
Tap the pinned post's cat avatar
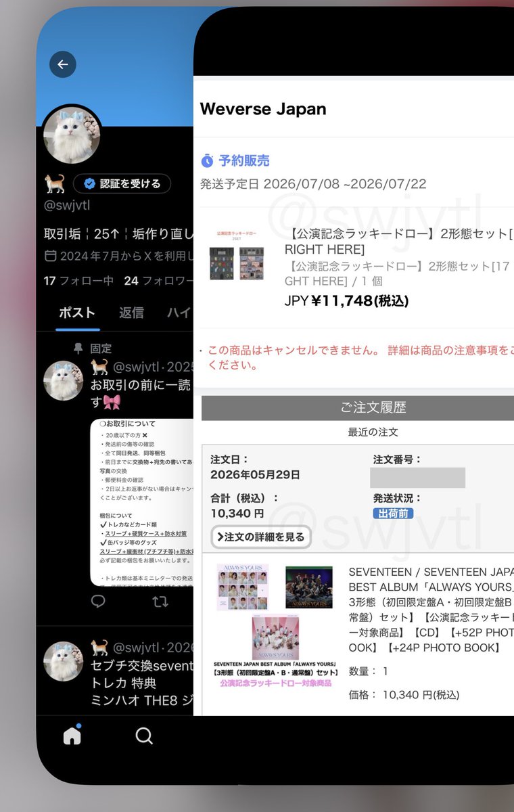point(63,380)
